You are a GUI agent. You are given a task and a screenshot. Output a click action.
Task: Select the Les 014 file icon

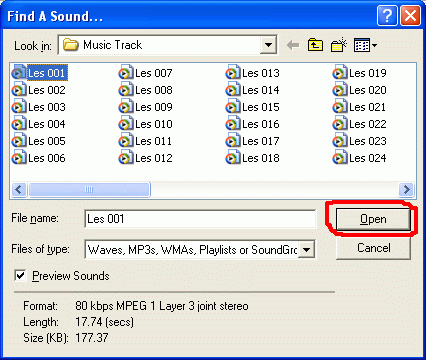click(x=233, y=90)
